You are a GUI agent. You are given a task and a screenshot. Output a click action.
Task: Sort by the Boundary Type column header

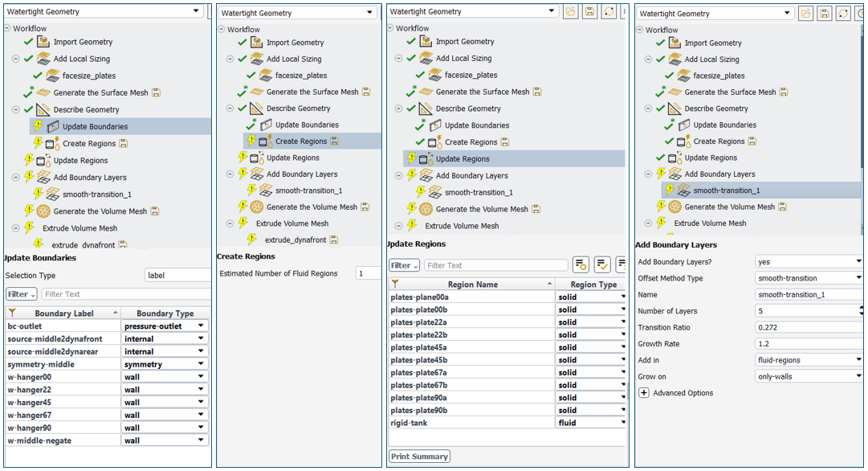(165, 313)
